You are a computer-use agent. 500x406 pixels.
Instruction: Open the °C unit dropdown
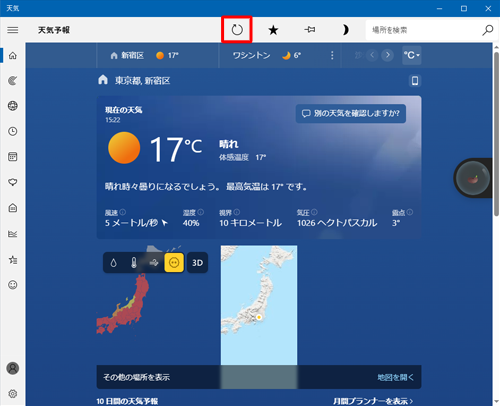[x=412, y=55]
